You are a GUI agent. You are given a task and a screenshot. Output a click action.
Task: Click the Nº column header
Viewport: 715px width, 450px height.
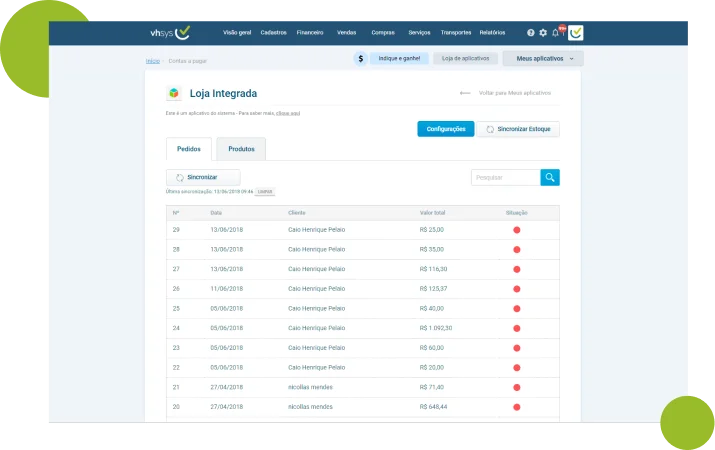[x=176, y=213]
